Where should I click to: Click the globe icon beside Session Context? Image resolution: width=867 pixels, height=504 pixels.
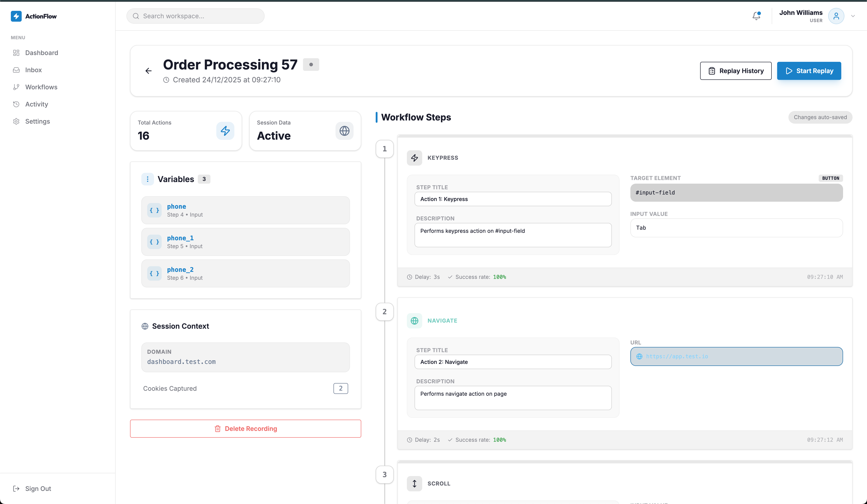145,326
